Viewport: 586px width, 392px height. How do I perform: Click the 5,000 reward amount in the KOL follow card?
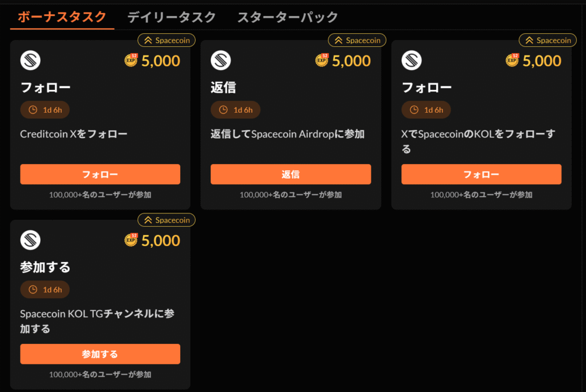pyautogui.click(x=541, y=61)
